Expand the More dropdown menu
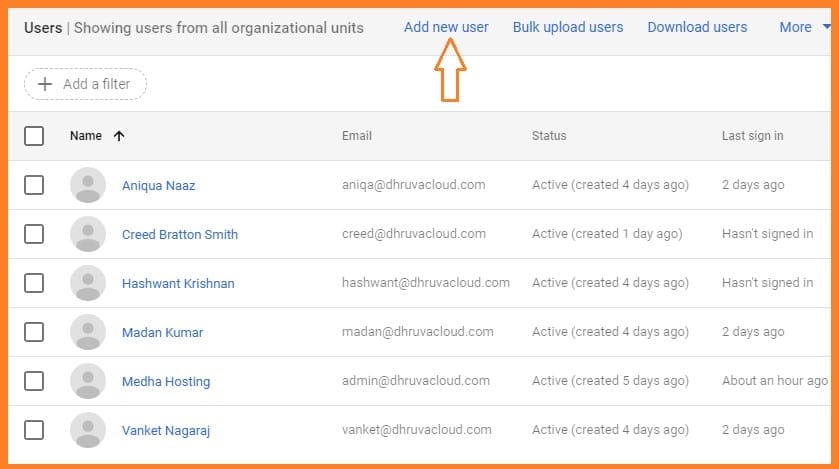The height and width of the screenshot is (469, 839). point(804,27)
